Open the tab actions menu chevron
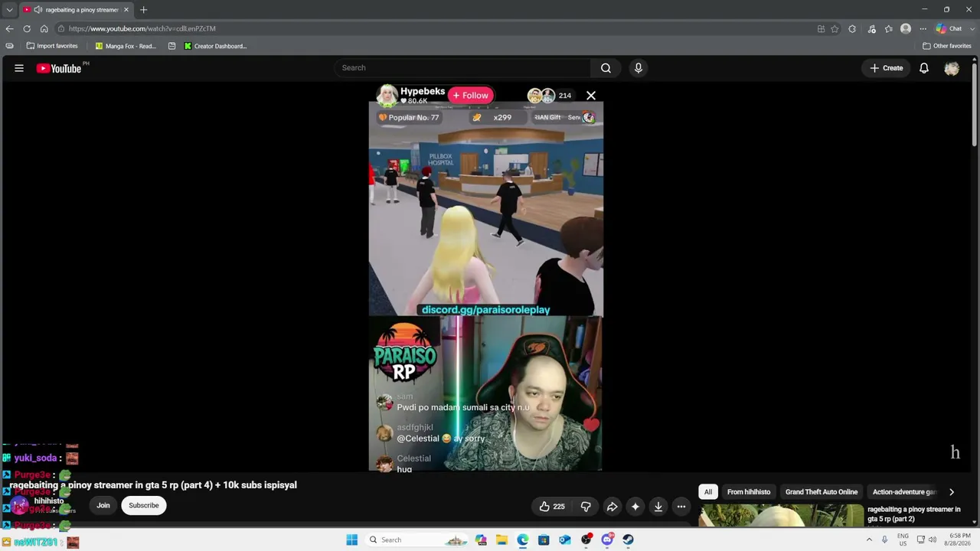Screen dimensions: 980x551 point(9,10)
